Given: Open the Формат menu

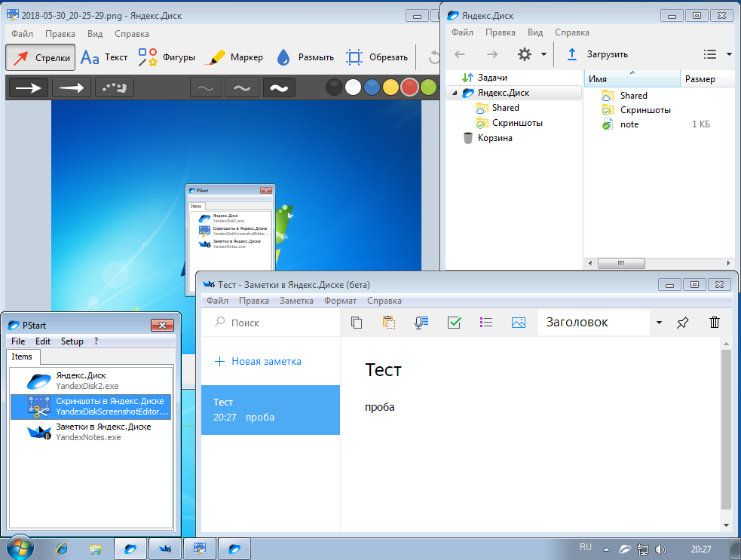Looking at the screenshot, I should coord(340,301).
